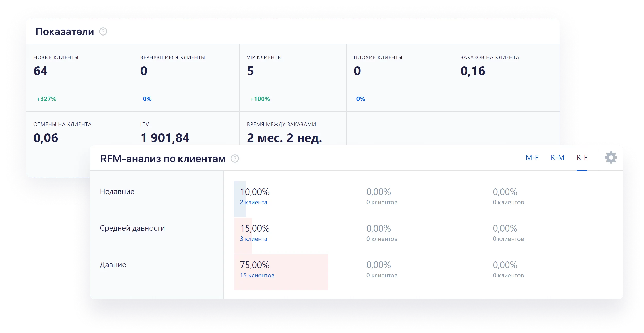
Task: Click the Средней давности row label
Action: pyautogui.click(x=132, y=228)
